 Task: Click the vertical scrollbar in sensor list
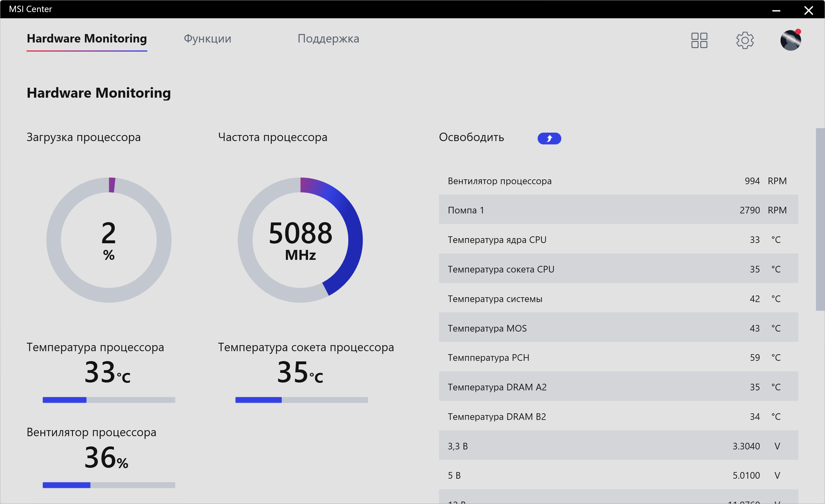820,219
